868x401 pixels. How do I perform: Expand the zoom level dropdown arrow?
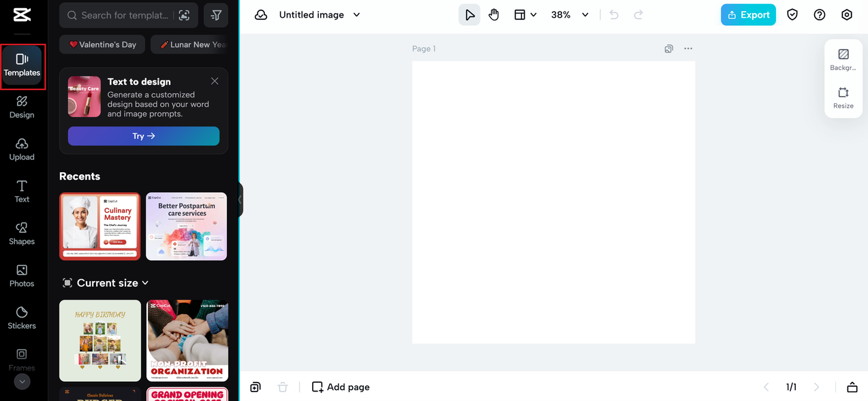[x=585, y=15]
